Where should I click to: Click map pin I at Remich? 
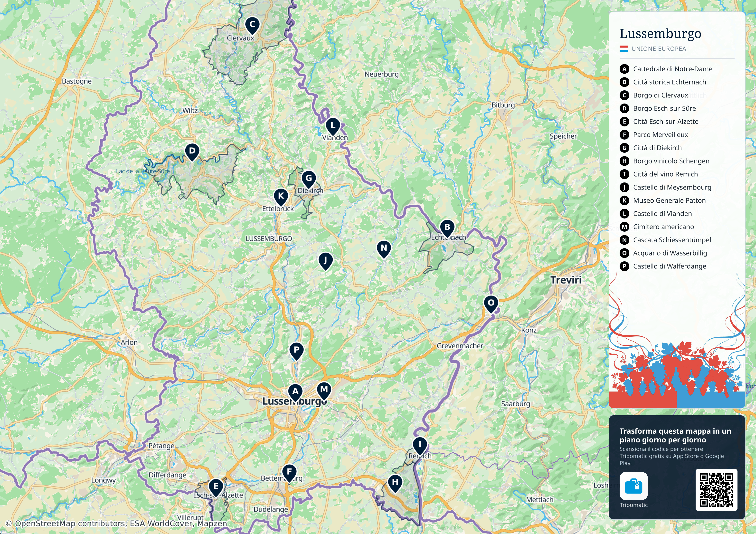tap(420, 445)
